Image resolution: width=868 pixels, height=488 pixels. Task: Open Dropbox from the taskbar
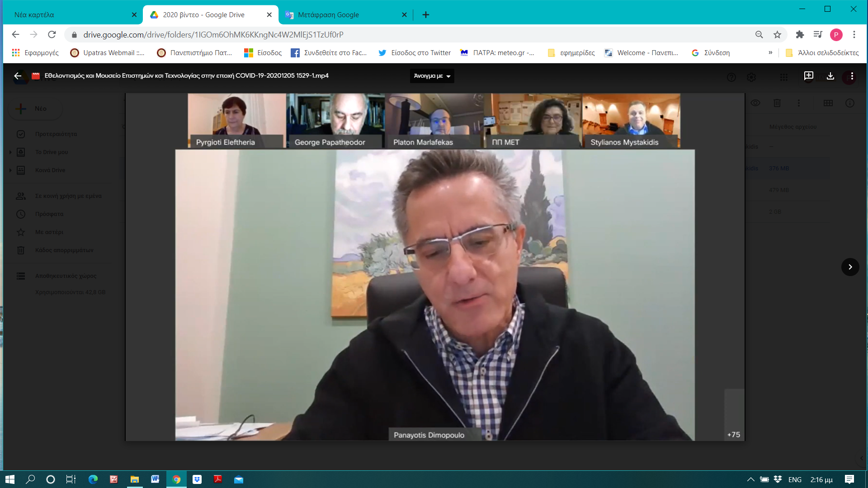click(197, 479)
